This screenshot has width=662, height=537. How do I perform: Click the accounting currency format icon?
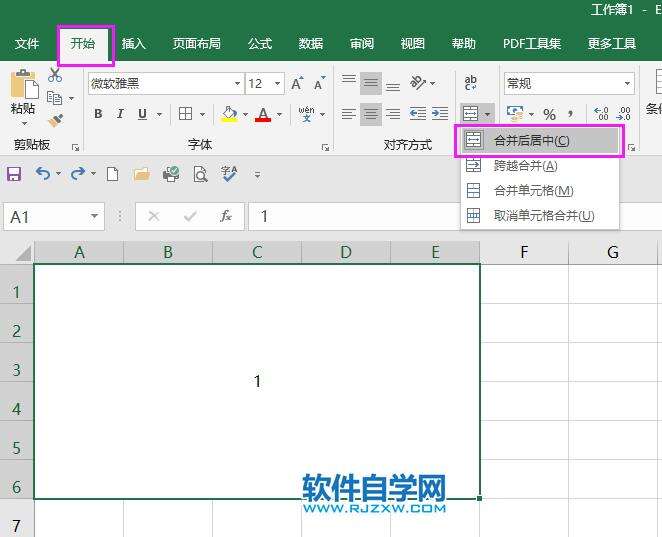point(515,114)
